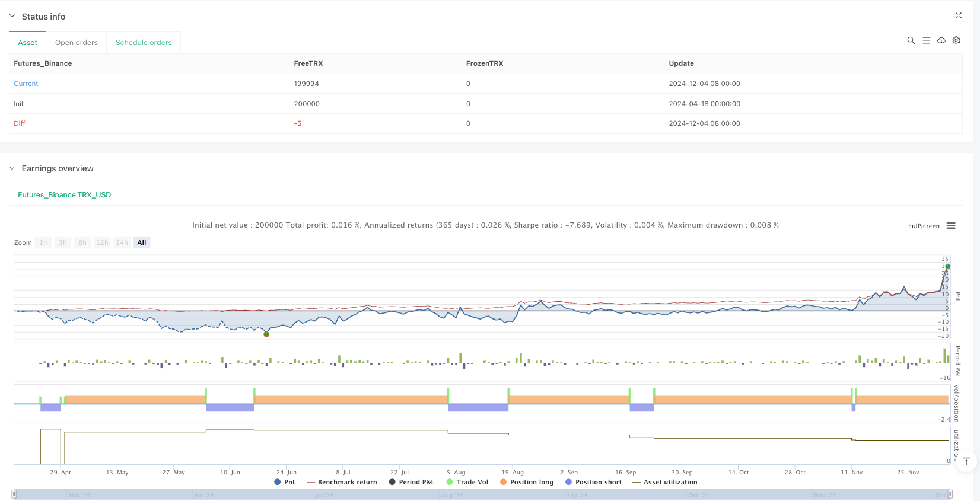Open the settings gear icon
Image resolution: width=980 pixels, height=501 pixels.
(956, 40)
